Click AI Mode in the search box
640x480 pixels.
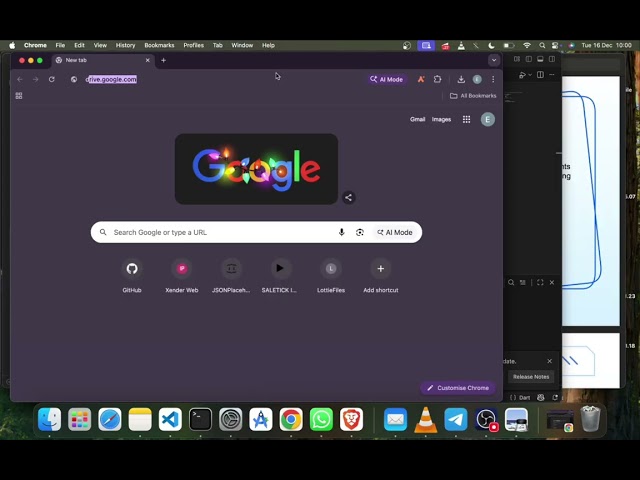tap(395, 232)
